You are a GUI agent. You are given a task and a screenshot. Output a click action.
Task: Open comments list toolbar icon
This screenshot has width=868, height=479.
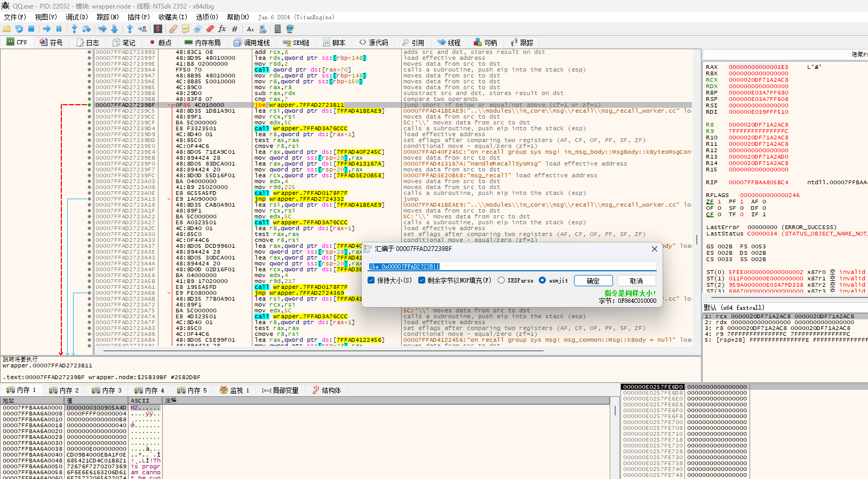pos(186,29)
